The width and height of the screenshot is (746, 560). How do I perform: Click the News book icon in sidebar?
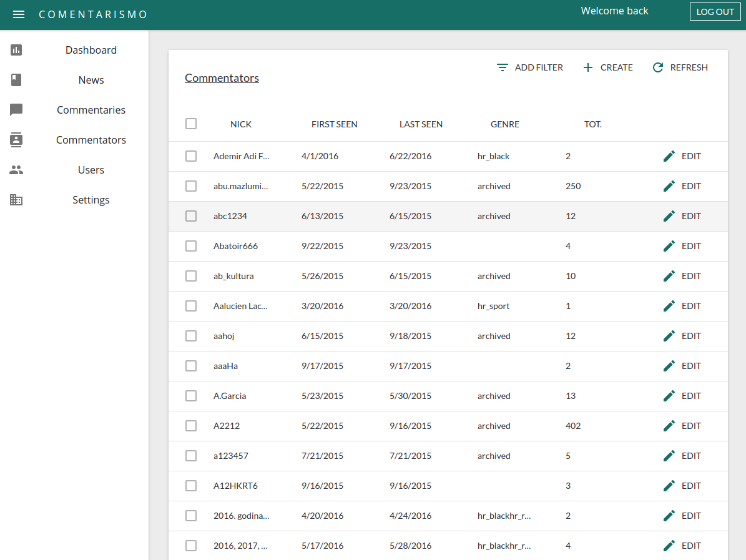[x=16, y=80]
